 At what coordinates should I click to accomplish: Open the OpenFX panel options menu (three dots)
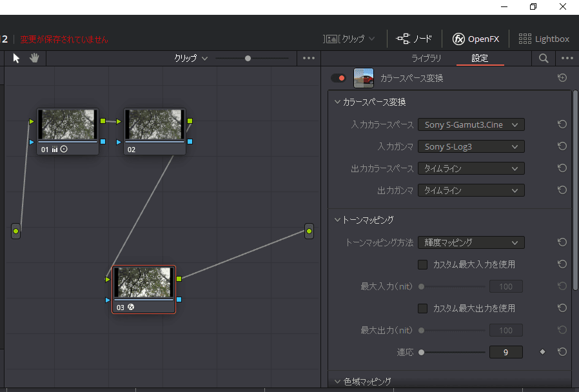point(567,58)
